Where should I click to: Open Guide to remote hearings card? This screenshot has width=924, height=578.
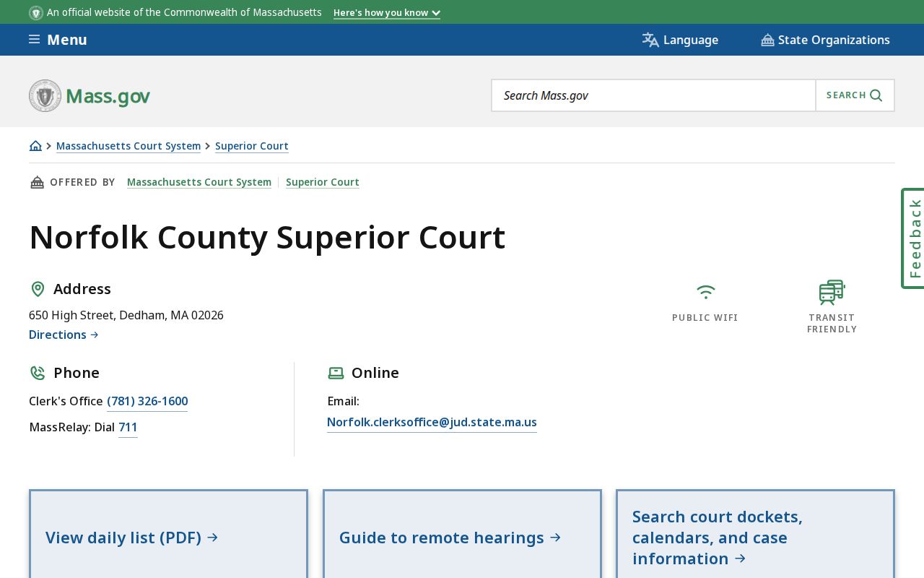462,535
